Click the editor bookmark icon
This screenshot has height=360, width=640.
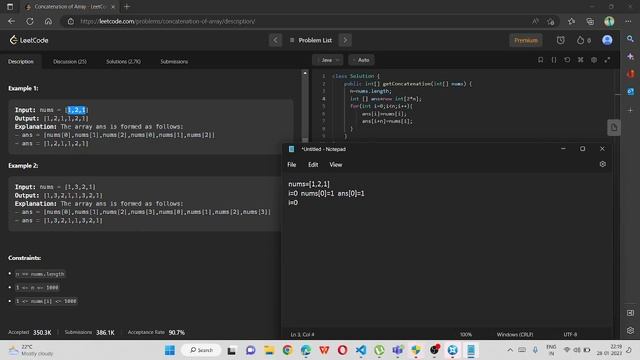540,60
